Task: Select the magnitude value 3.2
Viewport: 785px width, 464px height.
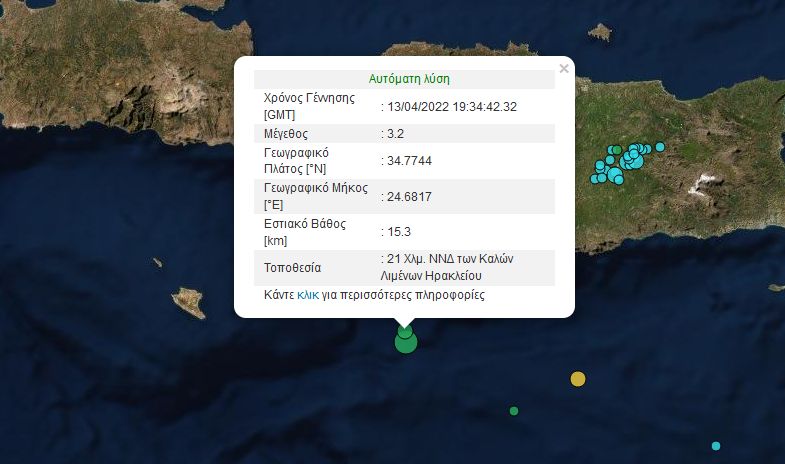Action: [x=396, y=134]
